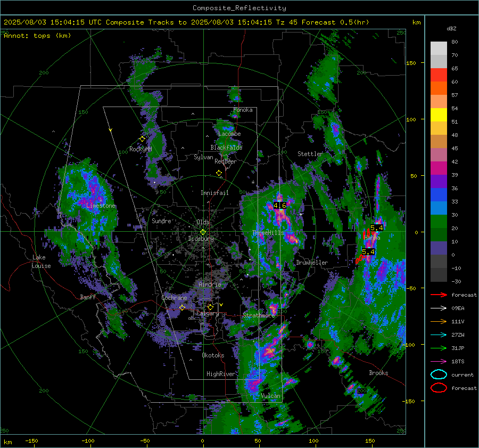Select the orange 111V arrow legend entry

coord(439,321)
